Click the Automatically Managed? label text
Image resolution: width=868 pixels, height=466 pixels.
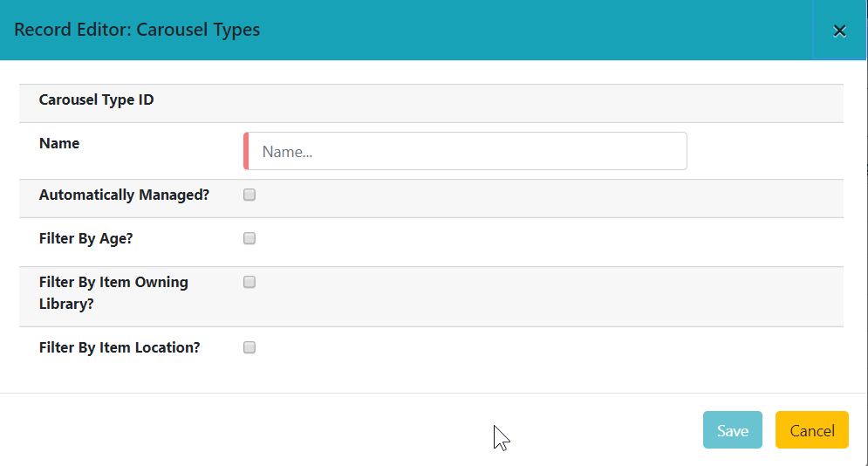click(124, 195)
